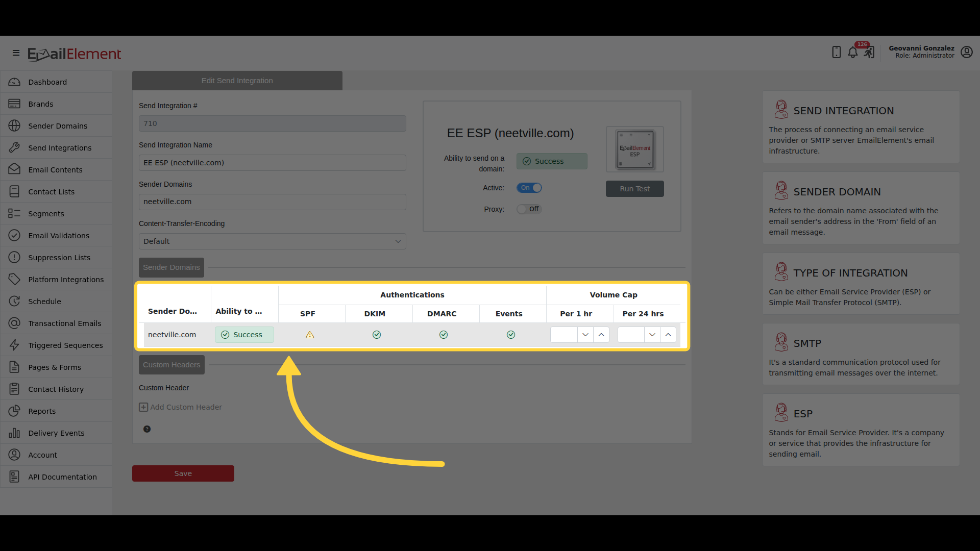980x551 pixels.
Task: Click the help question mark icon
Action: point(147,429)
